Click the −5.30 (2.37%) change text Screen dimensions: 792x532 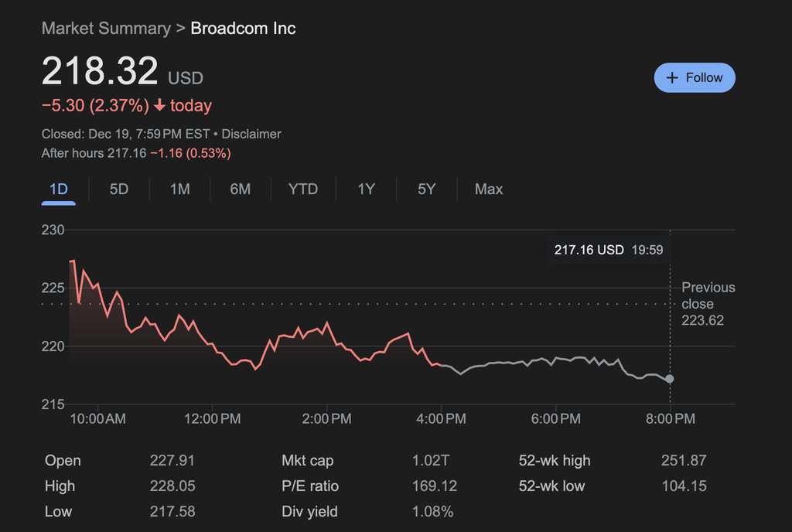point(95,105)
